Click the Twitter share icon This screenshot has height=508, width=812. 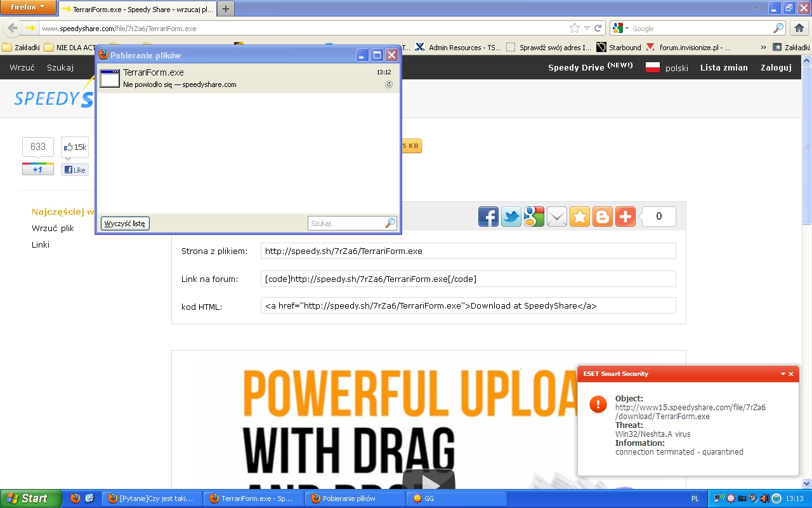(x=511, y=217)
